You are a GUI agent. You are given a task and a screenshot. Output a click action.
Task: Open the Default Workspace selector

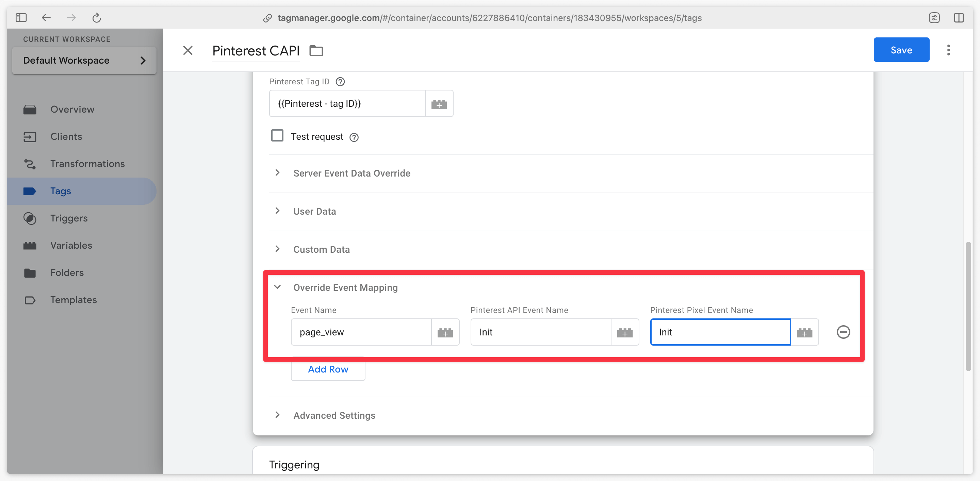tap(84, 61)
